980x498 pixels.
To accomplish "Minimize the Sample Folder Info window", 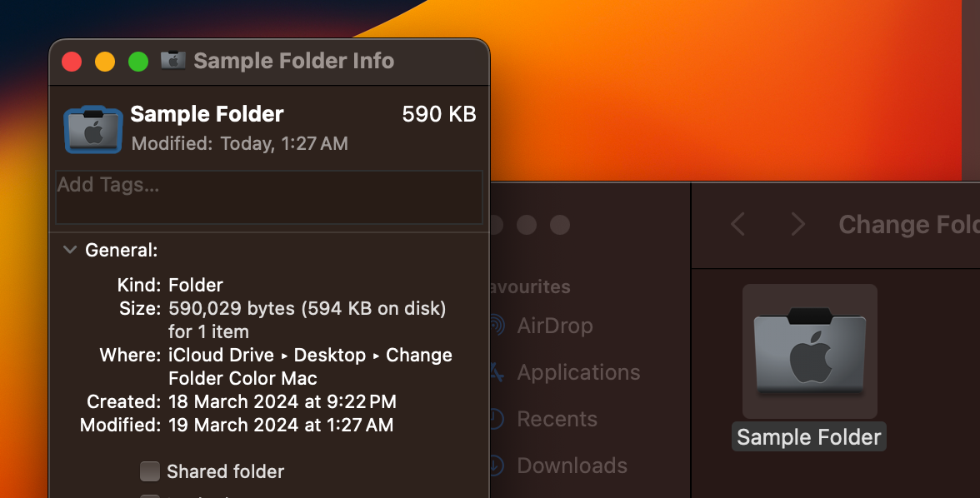I will click(105, 61).
